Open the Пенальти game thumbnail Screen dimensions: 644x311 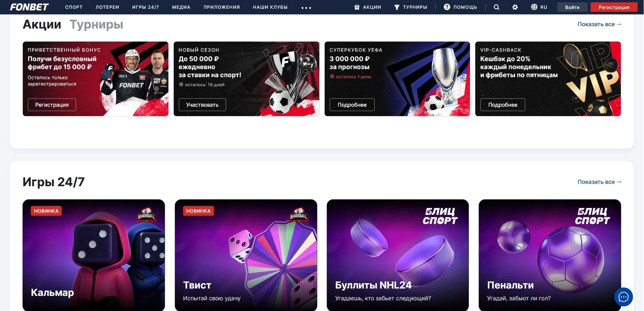pos(550,255)
